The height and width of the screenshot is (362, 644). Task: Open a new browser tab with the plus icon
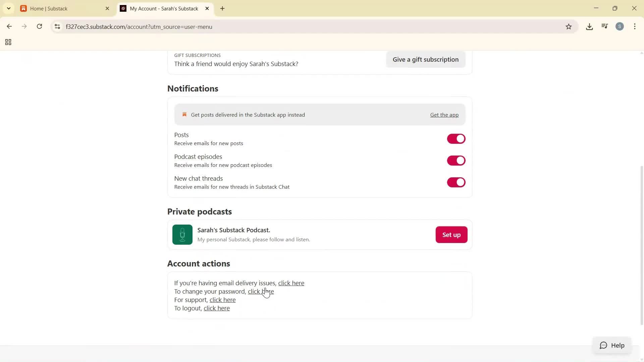click(222, 8)
